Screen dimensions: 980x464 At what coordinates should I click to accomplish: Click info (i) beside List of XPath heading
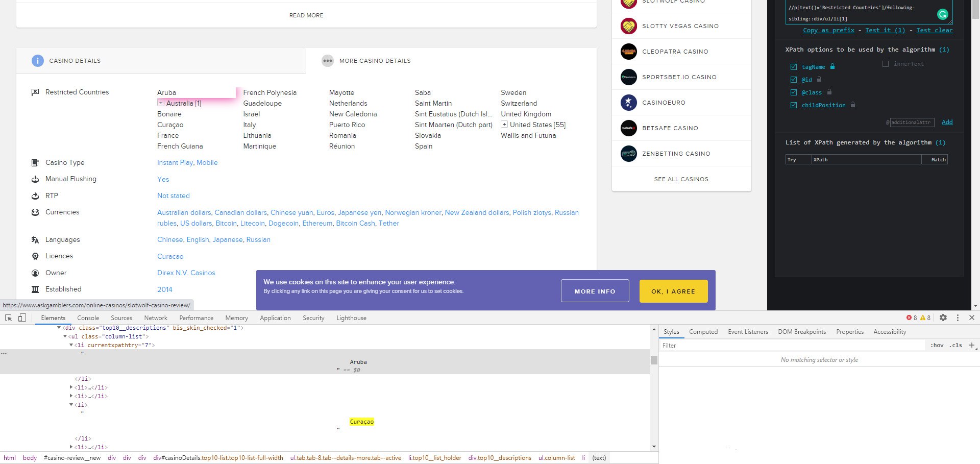pyautogui.click(x=941, y=142)
